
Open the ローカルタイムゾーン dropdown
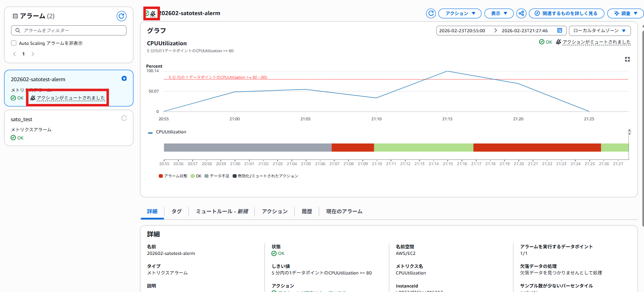600,31
